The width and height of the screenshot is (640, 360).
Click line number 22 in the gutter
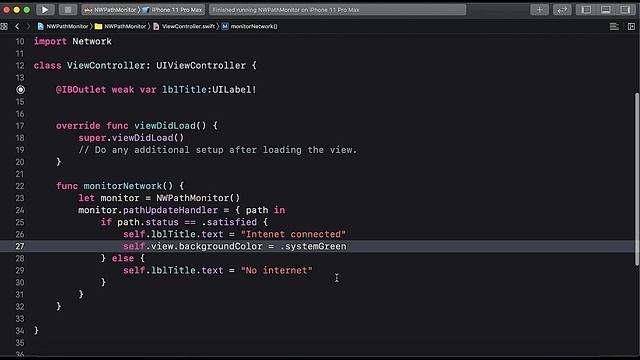pos(20,186)
